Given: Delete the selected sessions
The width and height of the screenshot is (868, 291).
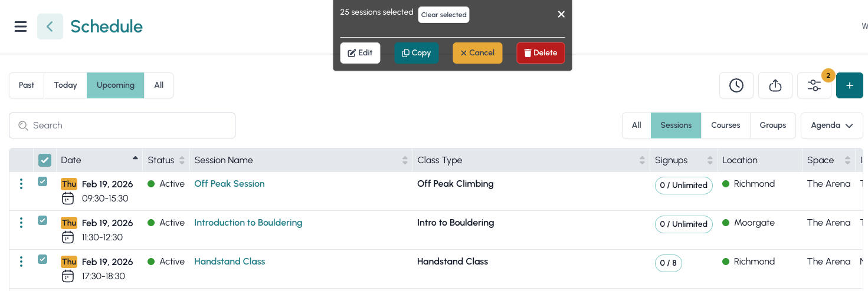Looking at the screenshot, I should (x=541, y=53).
